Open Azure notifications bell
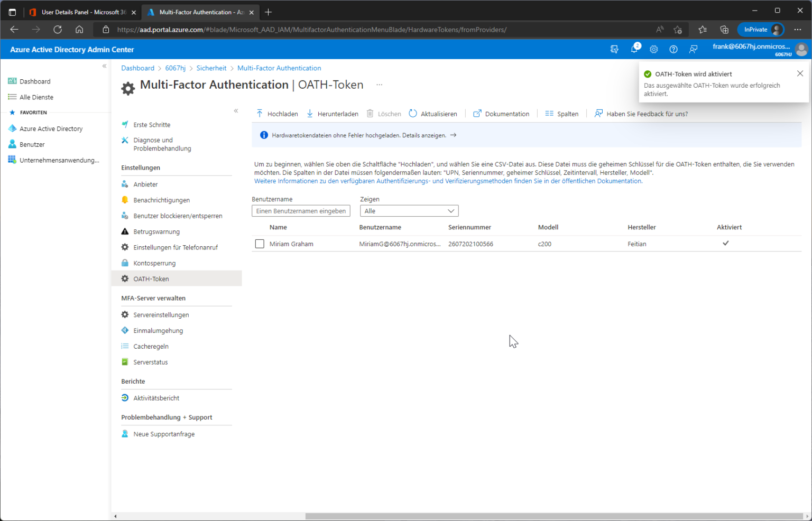Screen dimensions: 812x521 pyautogui.click(x=634, y=49)
